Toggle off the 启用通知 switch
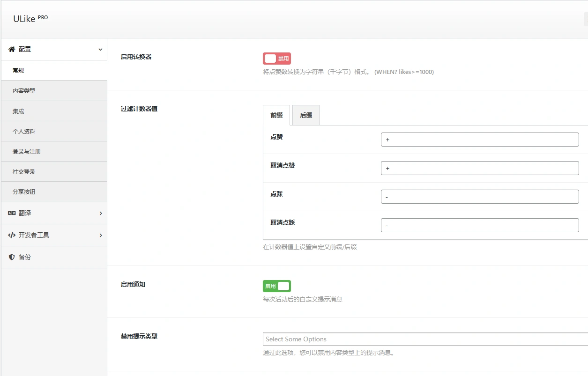 277,286
